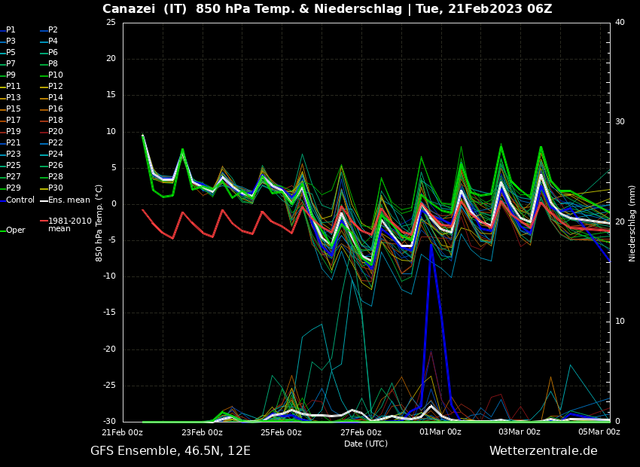
Task: Select legend entry P4
Action: tap(53, 41)
